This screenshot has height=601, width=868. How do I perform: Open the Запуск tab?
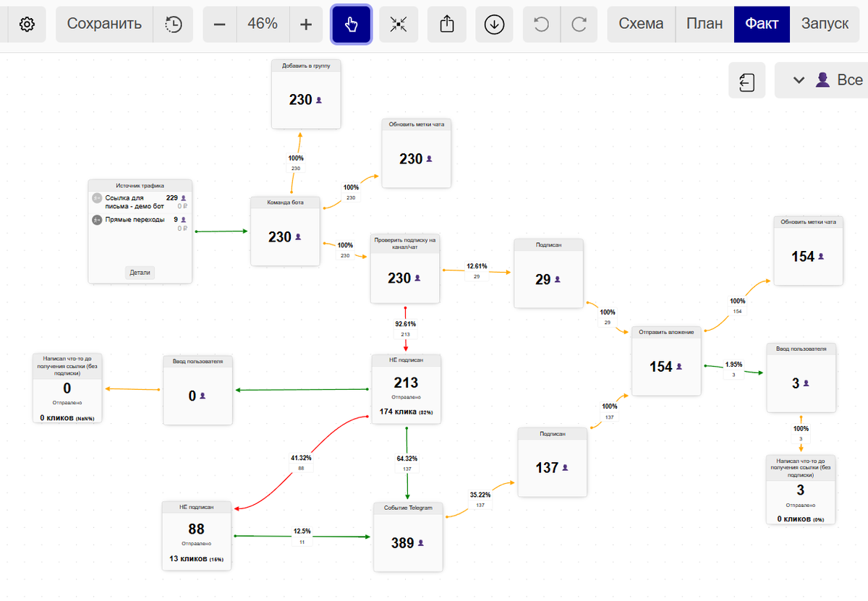pyautogui.click(x=825, y=24)
